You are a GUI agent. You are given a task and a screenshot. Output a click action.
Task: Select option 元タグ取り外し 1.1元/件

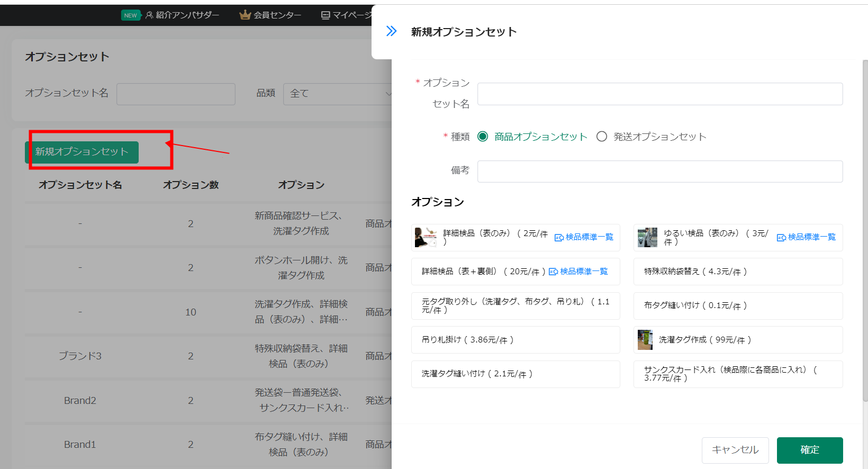pos(516,306)
